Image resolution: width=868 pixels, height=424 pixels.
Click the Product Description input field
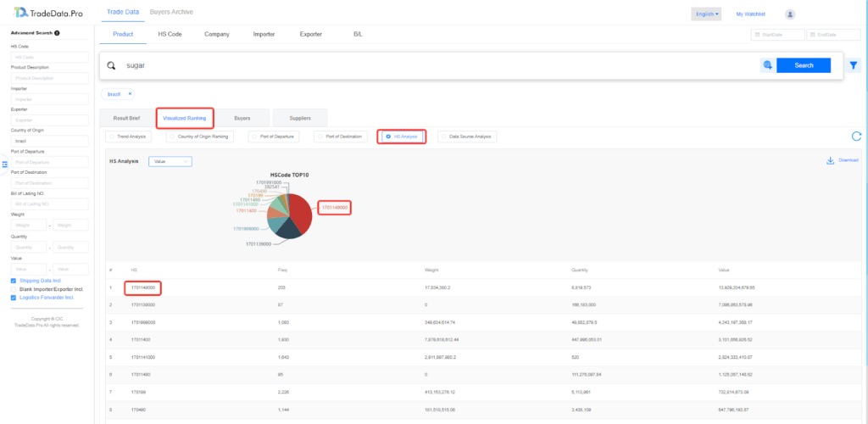[x=49, y=78]
